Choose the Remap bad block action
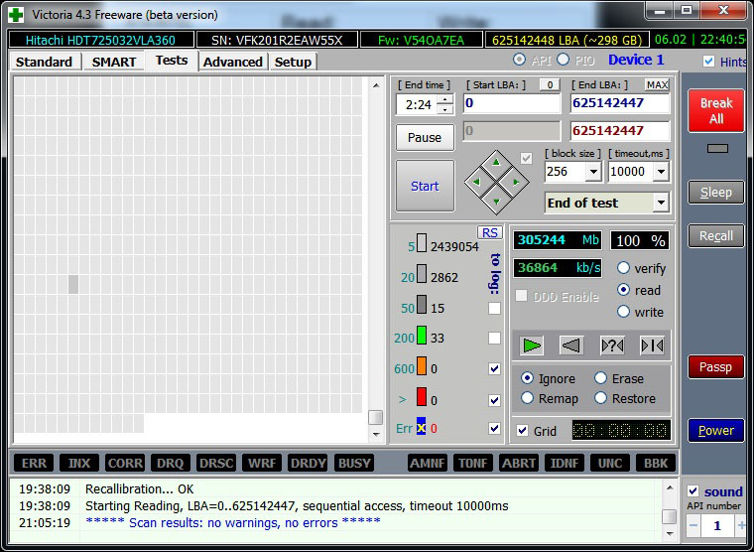756x553 pixels. tap(528, 397)
